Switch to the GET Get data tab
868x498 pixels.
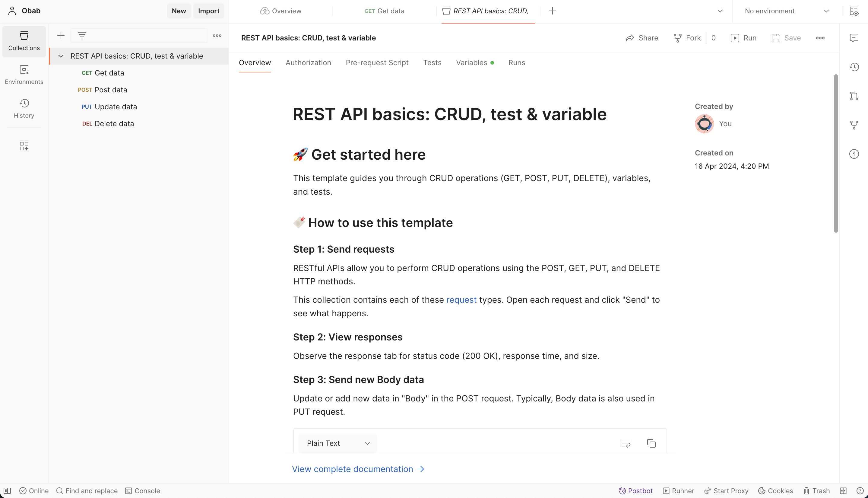pyautogui.click(x=384, y=11)
